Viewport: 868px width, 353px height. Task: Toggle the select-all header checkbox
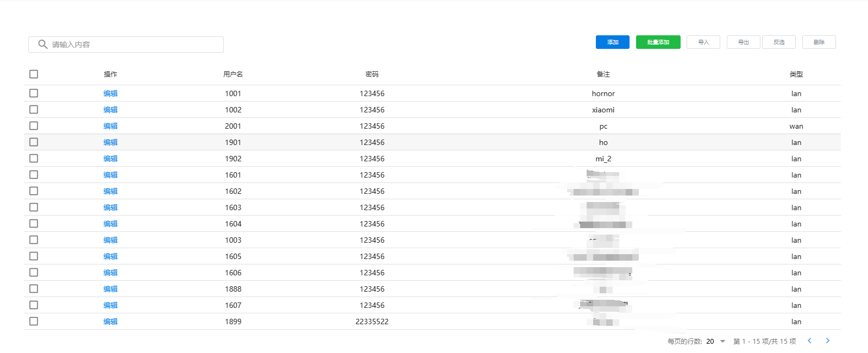pos(34,74)
